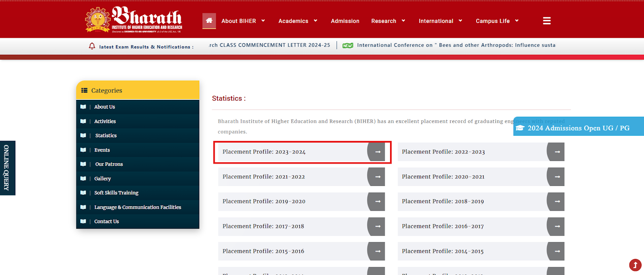Viewport: 644px width, 275px height.
Task: Open the International menu
Action: coord(436,21)
